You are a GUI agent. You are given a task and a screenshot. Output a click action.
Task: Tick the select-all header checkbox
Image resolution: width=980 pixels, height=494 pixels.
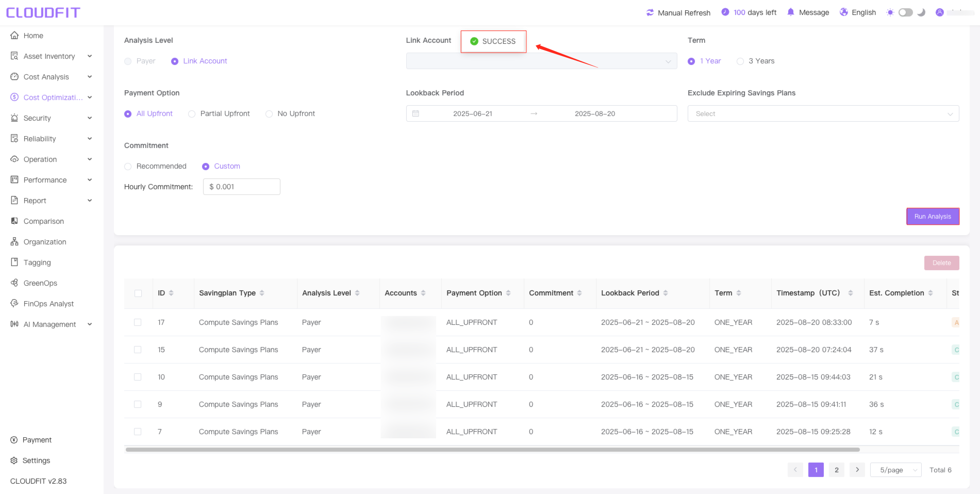[x=138, y=293]
